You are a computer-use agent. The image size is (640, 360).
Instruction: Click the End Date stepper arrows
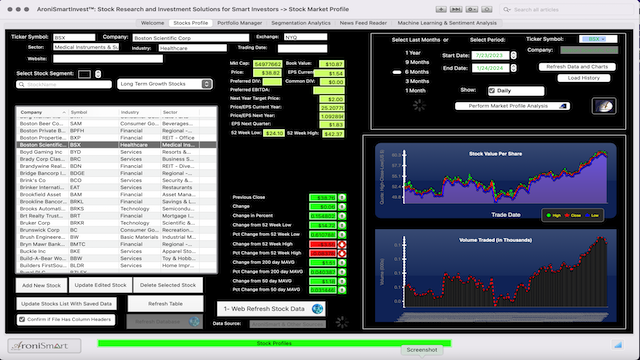coord(513,68)
